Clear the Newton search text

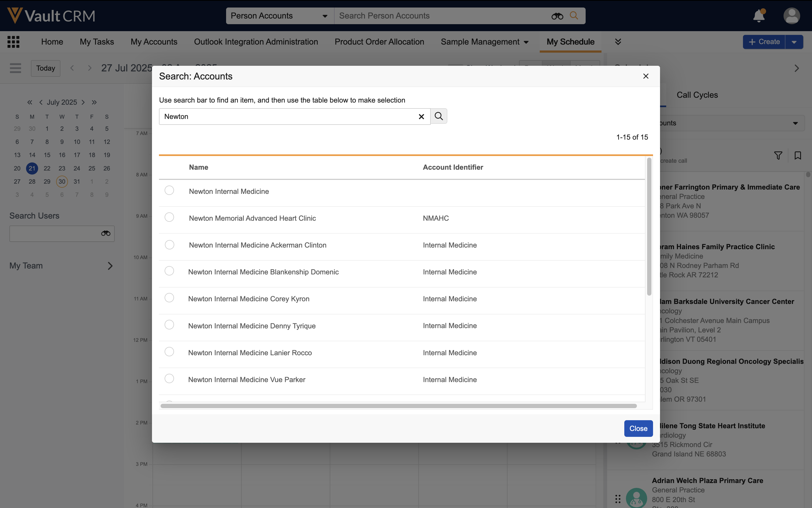pyautogui.click(x=421, y=117)
